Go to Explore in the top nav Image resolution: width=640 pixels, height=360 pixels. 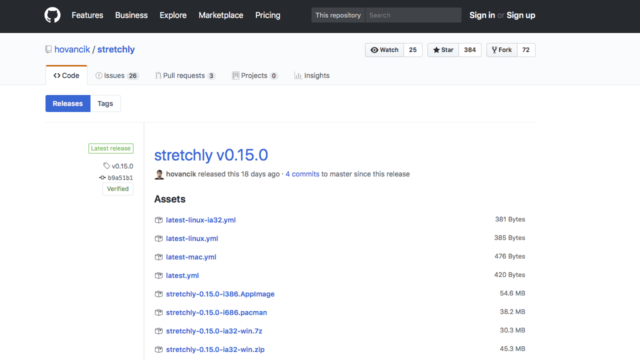click(173, 16)
